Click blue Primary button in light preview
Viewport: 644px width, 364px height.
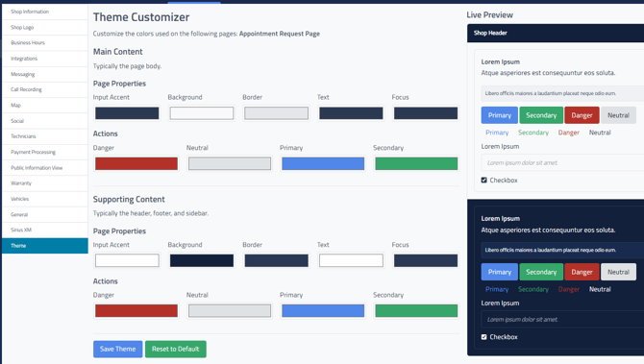[x=500, y=115]
